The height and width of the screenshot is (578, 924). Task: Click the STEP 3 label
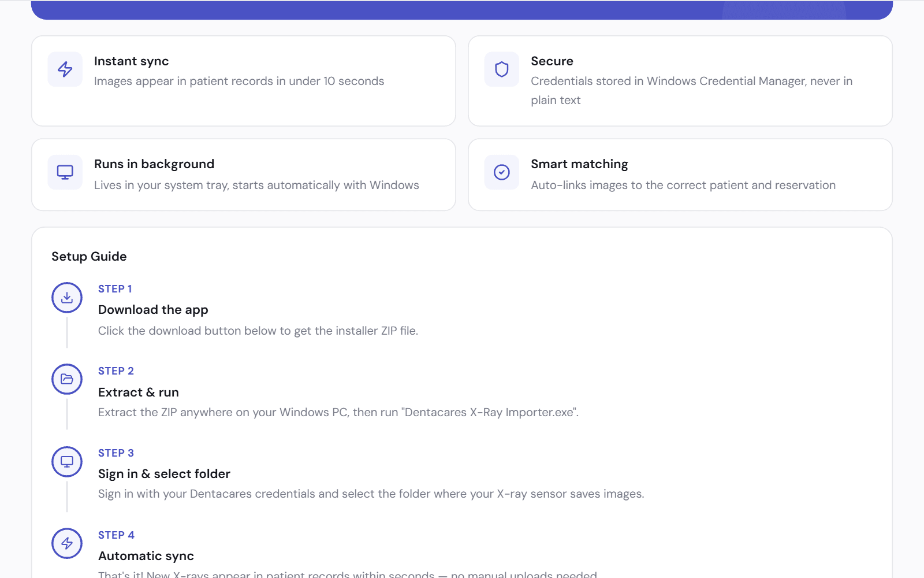click(x=116, y=453)
